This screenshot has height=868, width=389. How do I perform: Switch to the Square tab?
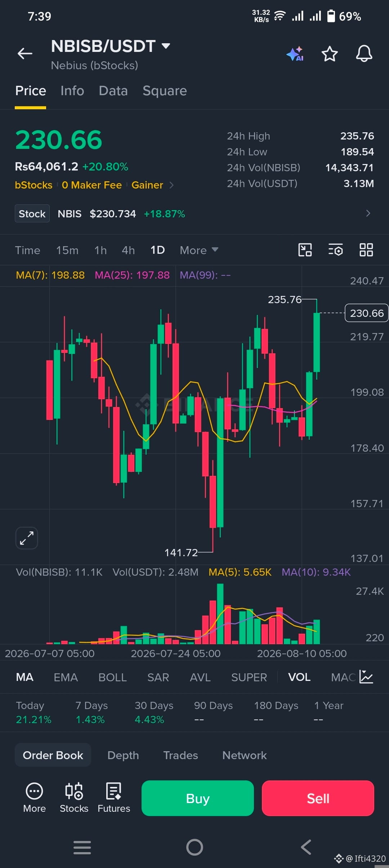165,91
